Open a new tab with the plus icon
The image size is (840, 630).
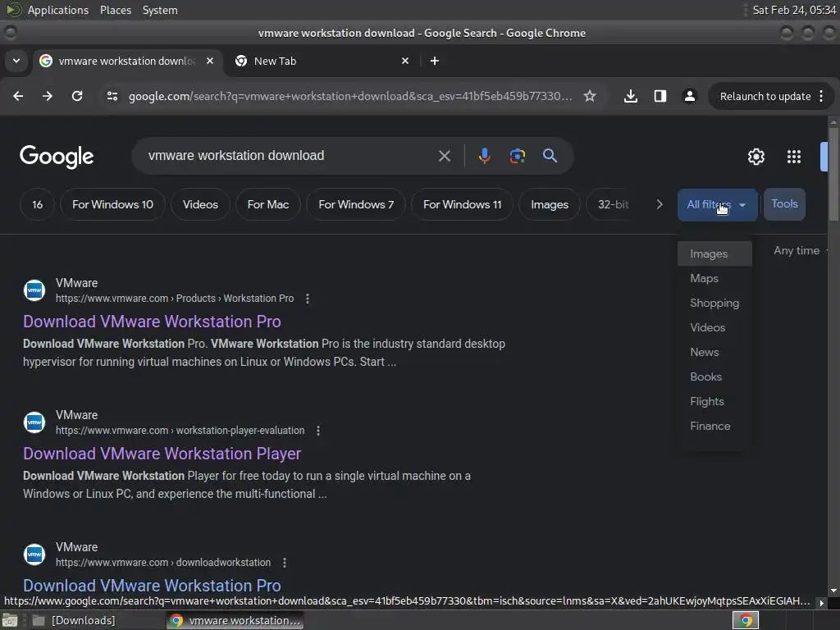click(x=435, y=61)
